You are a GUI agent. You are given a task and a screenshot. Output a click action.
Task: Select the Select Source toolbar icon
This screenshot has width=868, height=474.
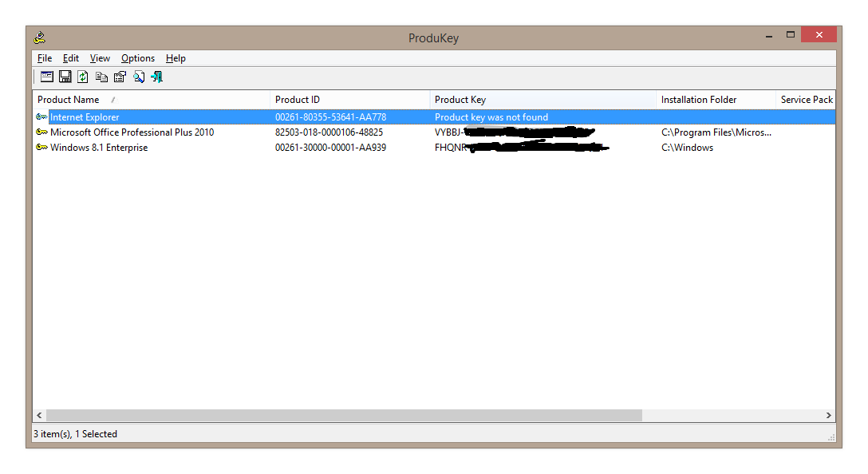pyautogui.click(x=46, y=76)
